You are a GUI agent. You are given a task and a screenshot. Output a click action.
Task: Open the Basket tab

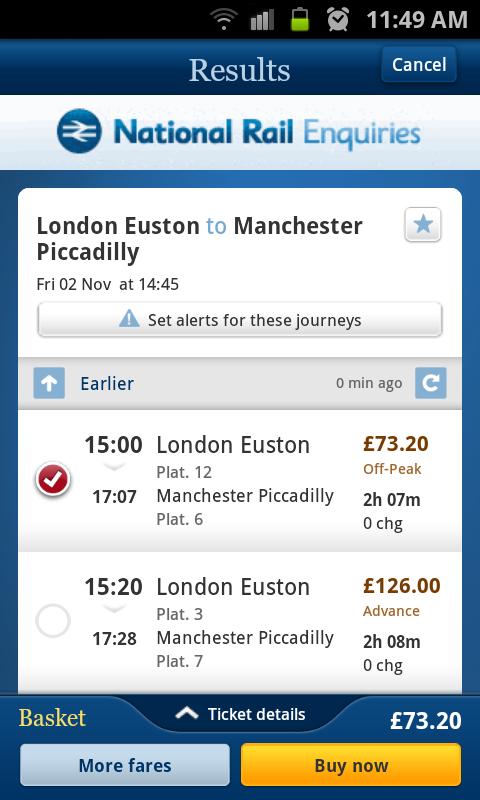[53, 717]
